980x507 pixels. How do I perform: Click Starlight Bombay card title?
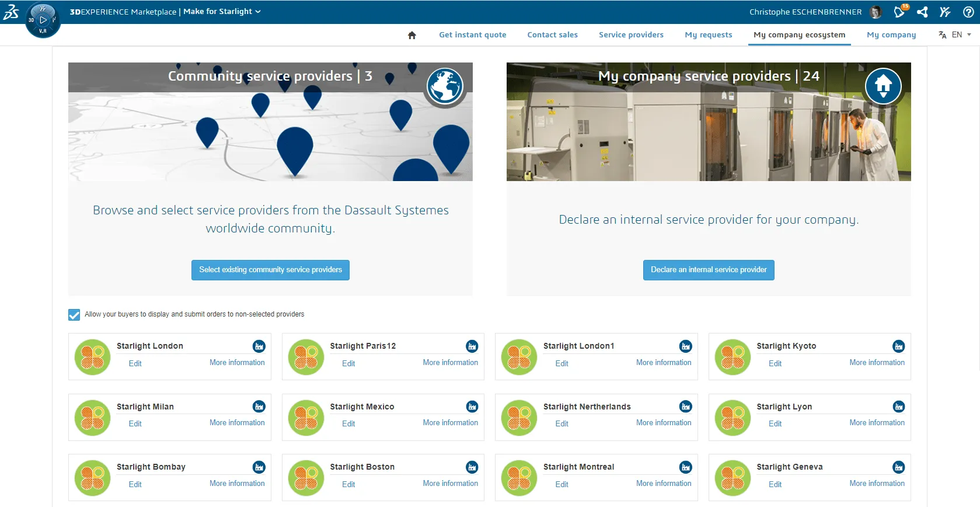tap(151, 467)
